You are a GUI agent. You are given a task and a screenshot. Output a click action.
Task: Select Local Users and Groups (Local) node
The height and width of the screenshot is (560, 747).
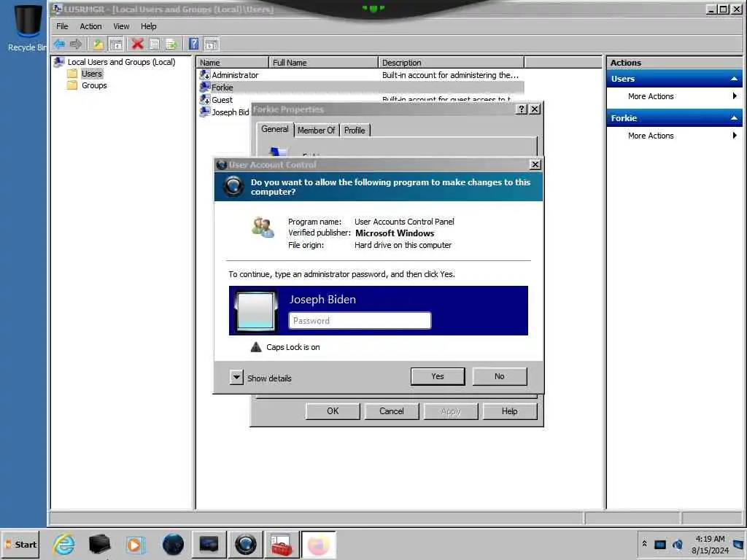coord(121,62)
